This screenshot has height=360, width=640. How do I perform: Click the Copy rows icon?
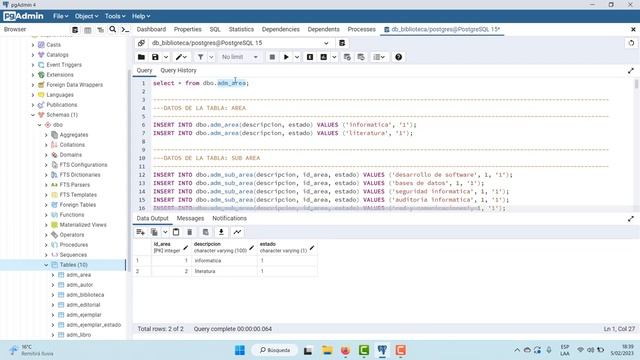point(154,232)
